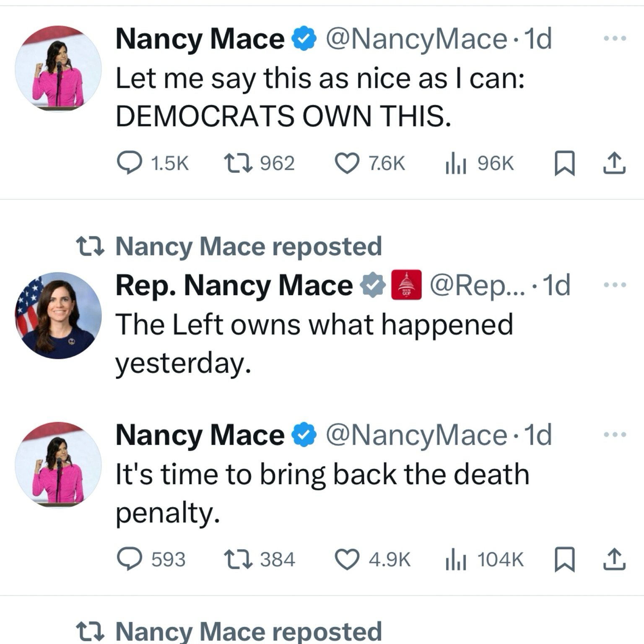Screen dimensions: 644x644
Task: Reply to the death penalty tweet
Action: tap(129, 559)
